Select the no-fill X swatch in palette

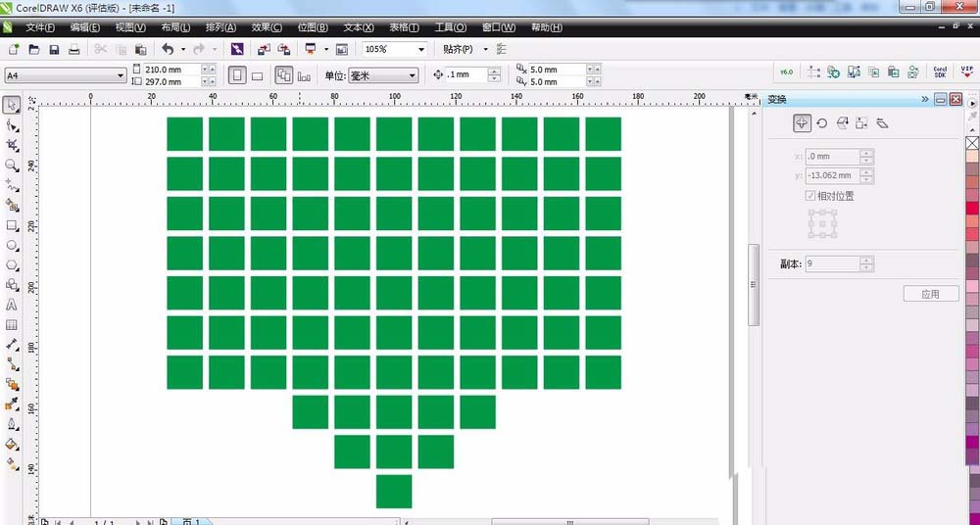pyautogui.click(x=972, y=143)
